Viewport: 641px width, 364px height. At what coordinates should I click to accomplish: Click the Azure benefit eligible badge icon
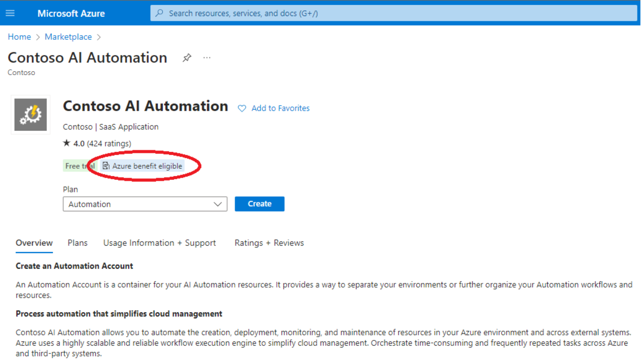tap(106, 166)
